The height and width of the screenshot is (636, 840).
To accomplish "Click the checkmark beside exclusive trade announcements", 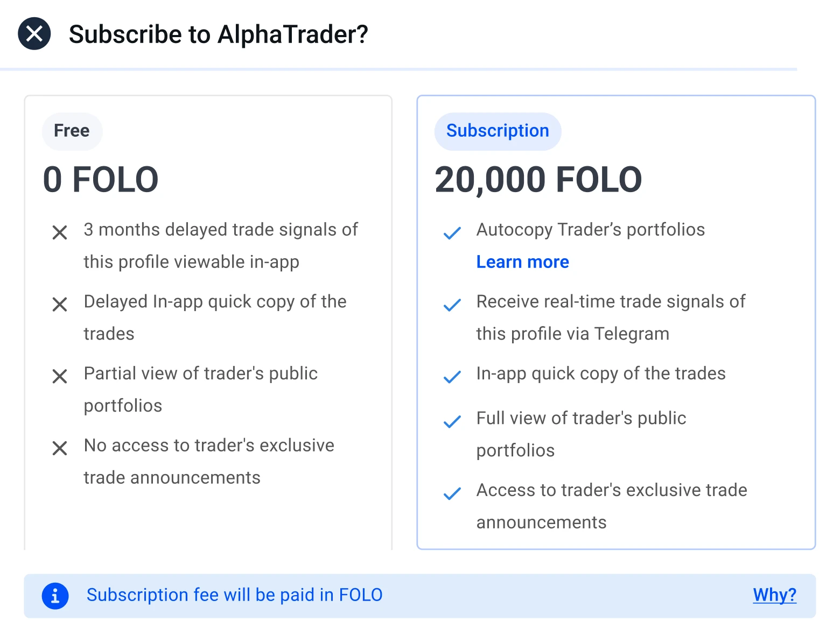I will 452,493.
